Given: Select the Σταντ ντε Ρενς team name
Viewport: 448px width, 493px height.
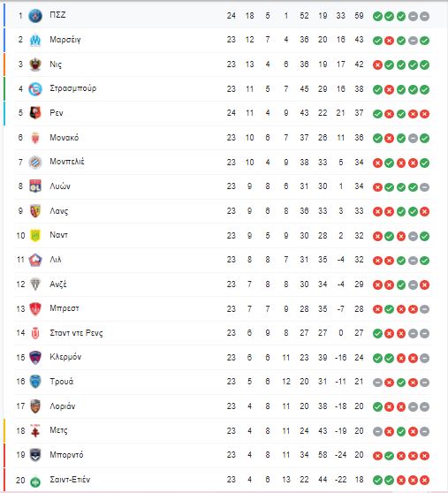Looking at the screenshot, I should point(76,333).
